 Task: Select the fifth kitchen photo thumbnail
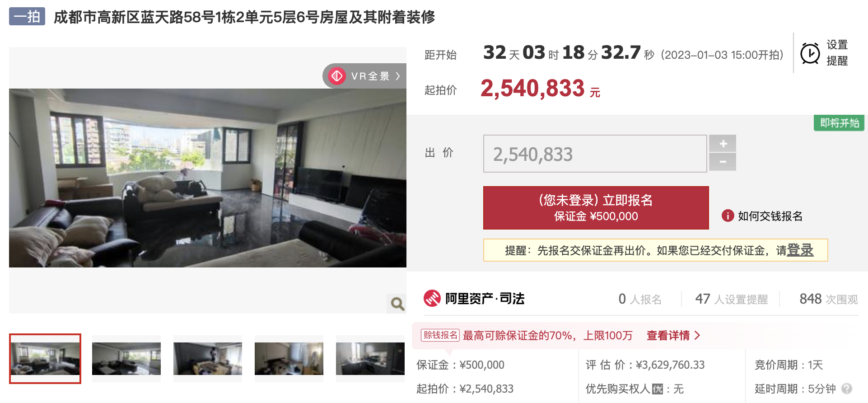click(x=370, y=359)
